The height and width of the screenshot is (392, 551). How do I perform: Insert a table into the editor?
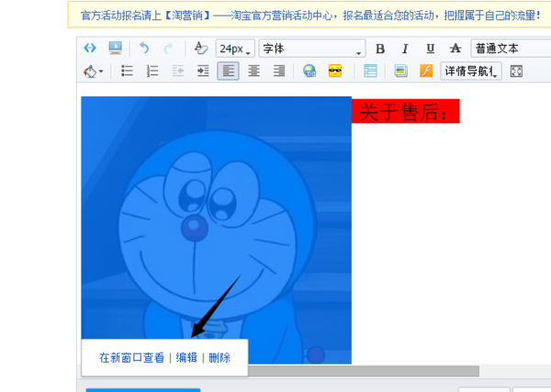[x=370, y=71]
